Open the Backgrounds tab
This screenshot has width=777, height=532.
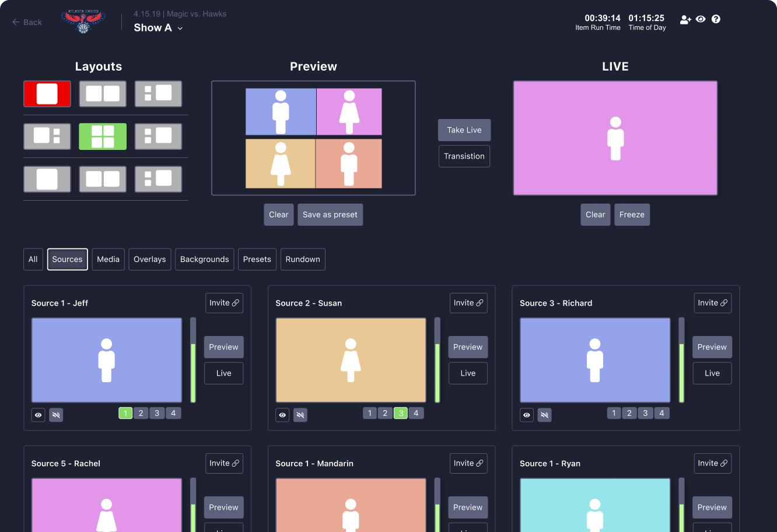pos(205,260)
